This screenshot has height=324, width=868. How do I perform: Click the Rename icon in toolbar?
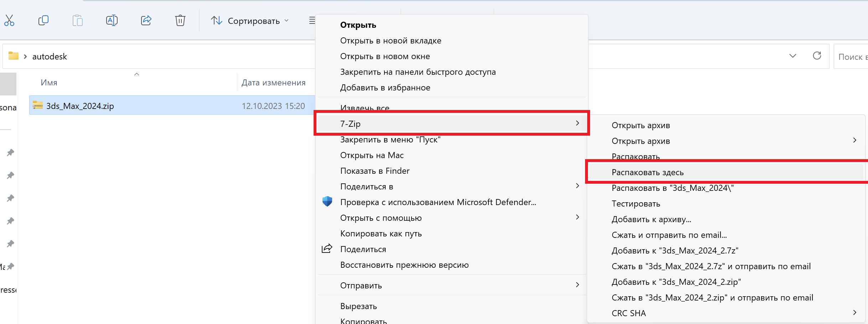coord(112,21)
